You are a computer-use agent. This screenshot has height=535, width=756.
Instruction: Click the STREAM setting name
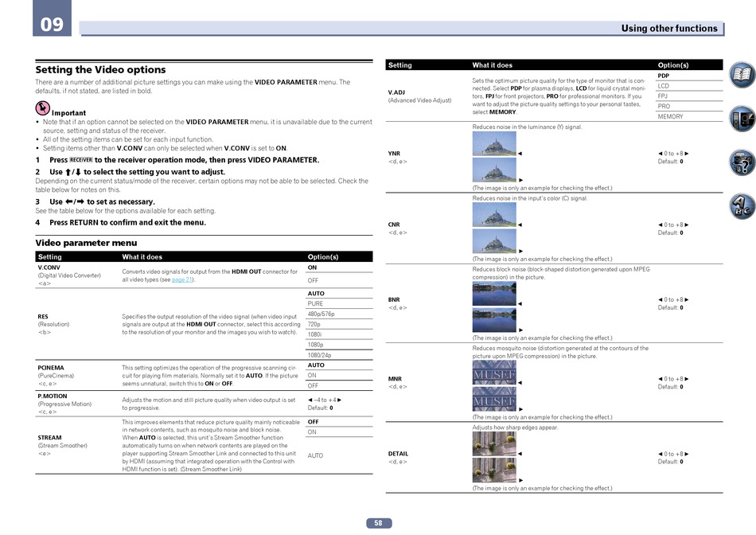coord(49,438)
